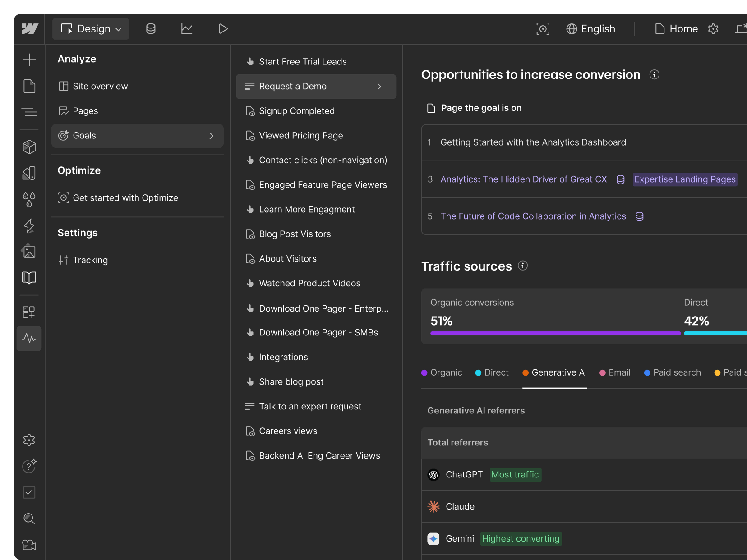Select the Analyze pulse icon in sidebar
Viewport: 747px width, 560px height.
(29, 338)
